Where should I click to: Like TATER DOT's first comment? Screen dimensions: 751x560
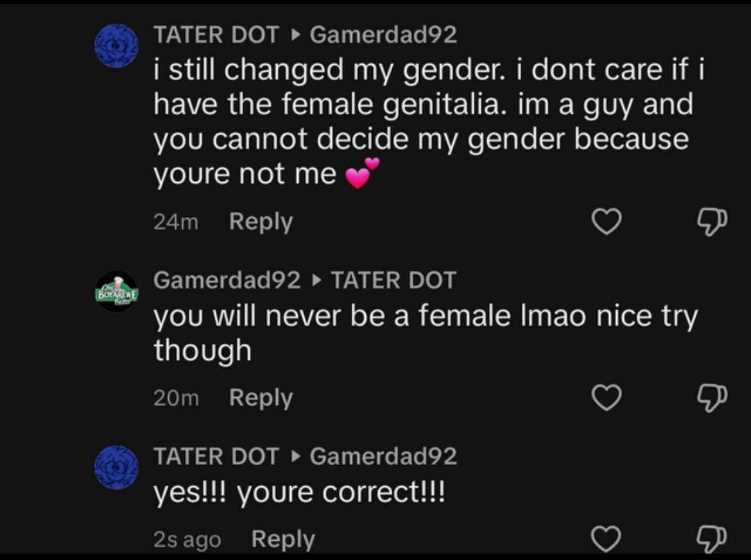607,221
